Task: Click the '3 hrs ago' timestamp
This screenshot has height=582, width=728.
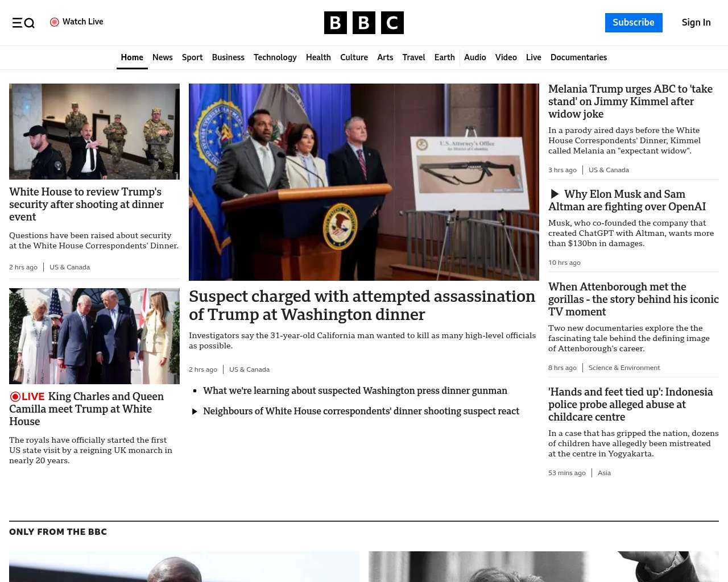Action: coord(562,170)
